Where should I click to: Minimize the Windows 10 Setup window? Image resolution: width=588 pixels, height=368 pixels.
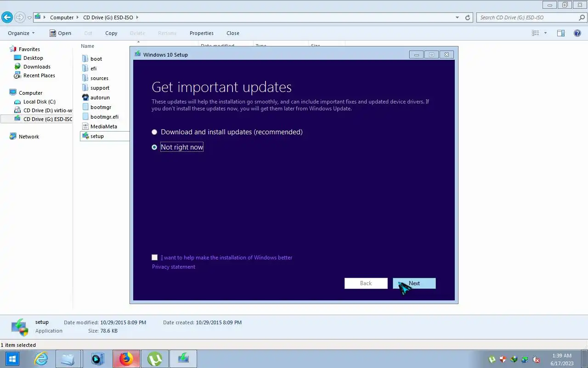417,55
